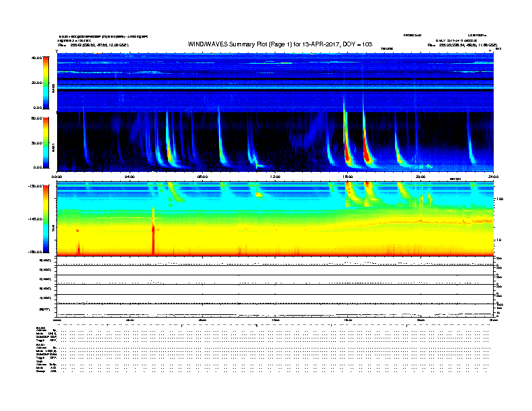Click the RAD2 spectrogram panel
Image resolution: width=532 pixels, height=411 pixels.
(x=275, y=82)
